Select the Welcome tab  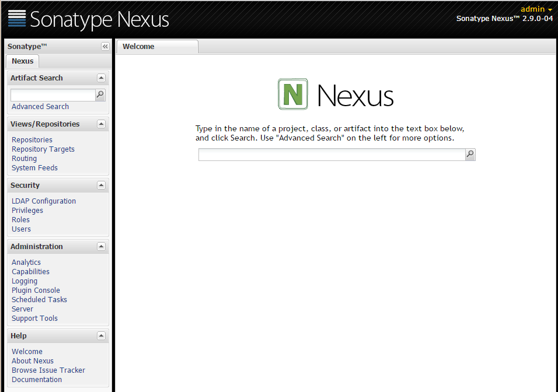pos(157,47)
